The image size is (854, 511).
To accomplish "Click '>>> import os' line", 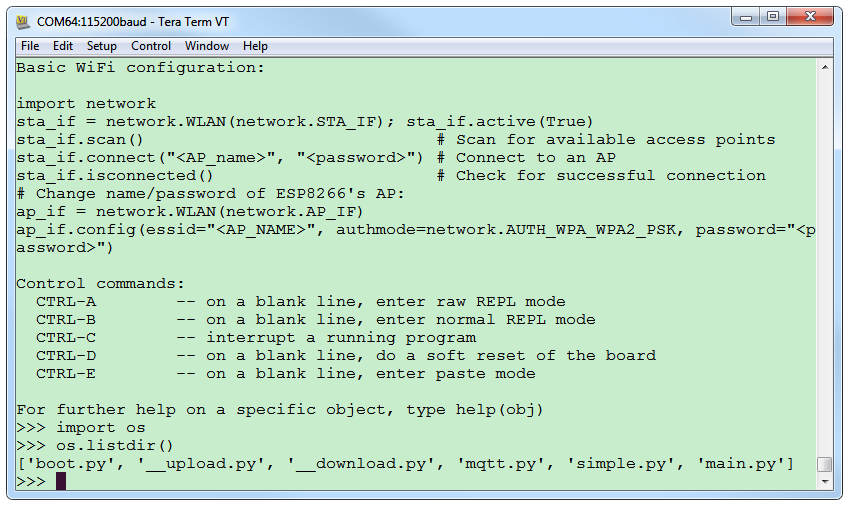I will pos(81,428).
